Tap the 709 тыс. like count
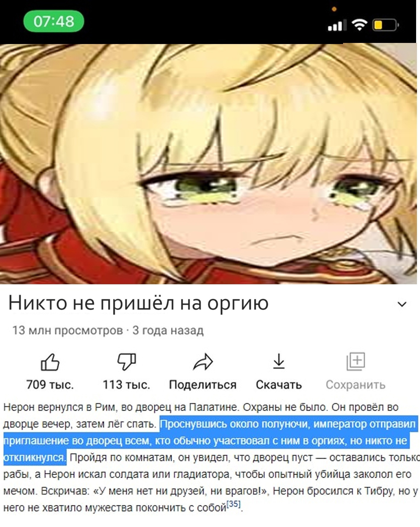 point(50,384)
